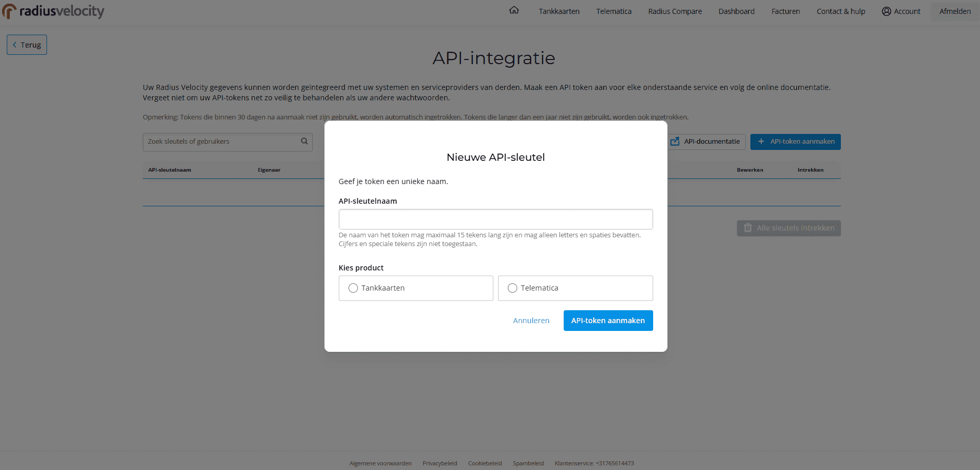Click the API-sleutelnaam text field
This screenshot has width=980, height=470.
[x=495, y=219]
